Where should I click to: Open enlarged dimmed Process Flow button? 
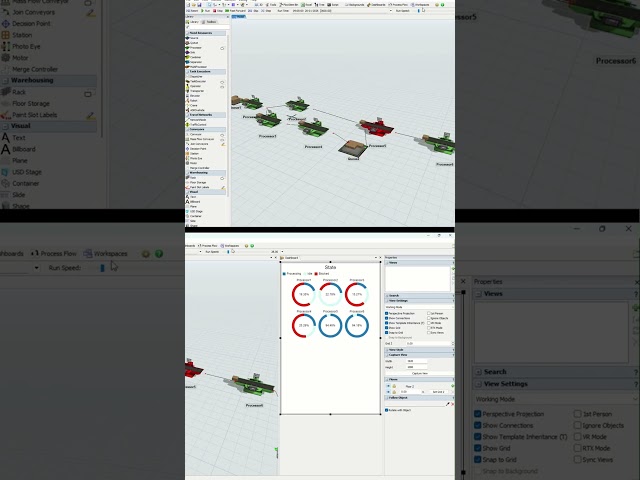click(x=54, y=253)
